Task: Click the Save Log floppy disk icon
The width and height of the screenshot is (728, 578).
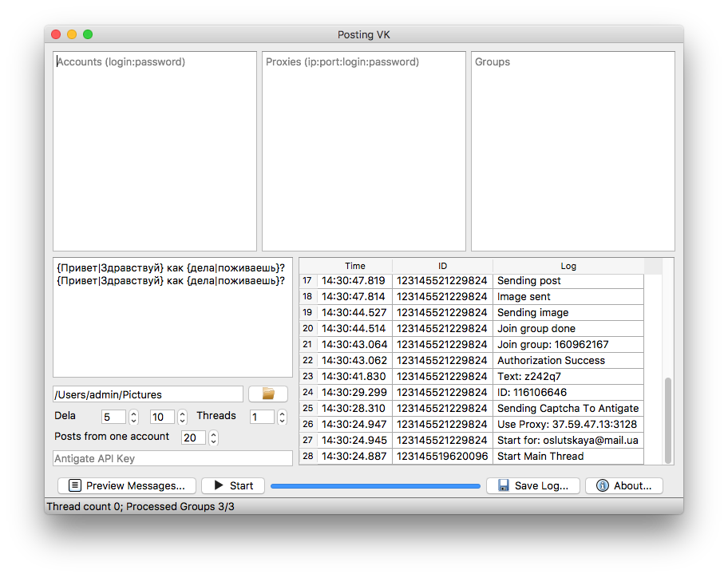Action: [503, 485]
